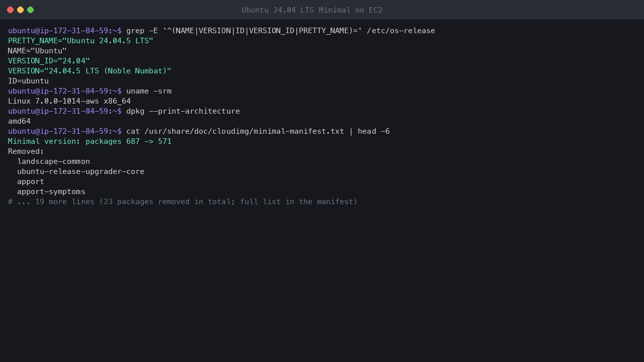Select the landscape-common package entry

(x=53, y=161)
